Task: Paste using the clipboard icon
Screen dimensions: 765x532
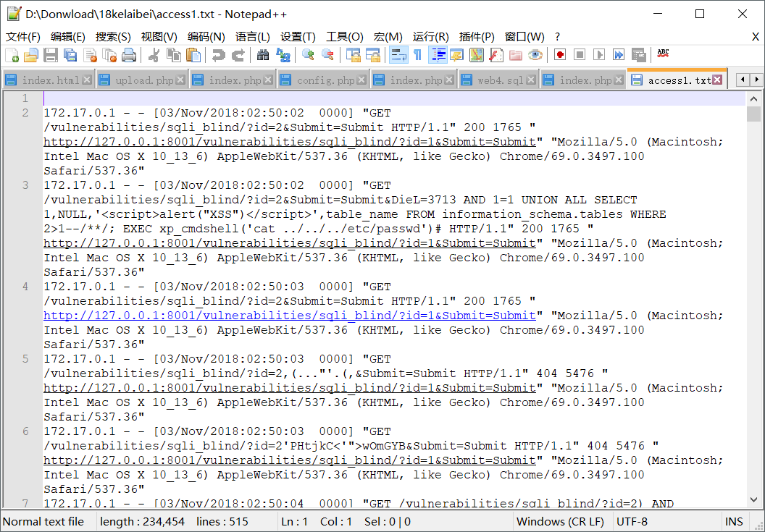Action: [193, 55]
